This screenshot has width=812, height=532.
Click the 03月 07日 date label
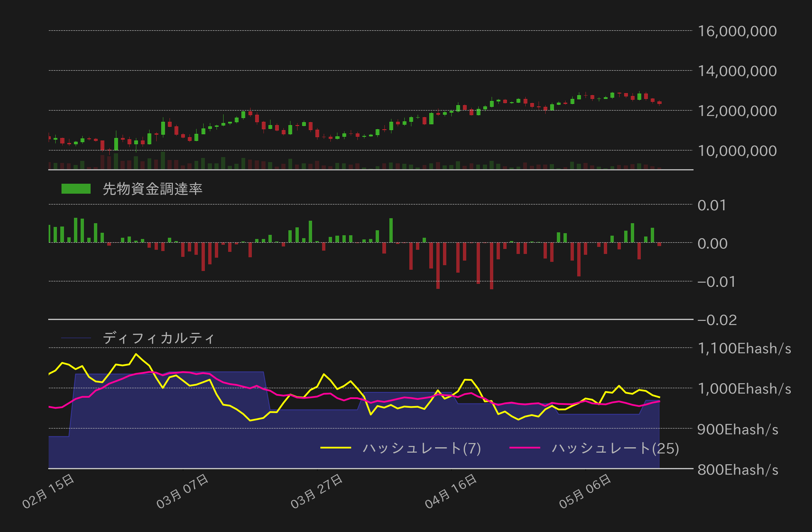(x=182, y=491)
